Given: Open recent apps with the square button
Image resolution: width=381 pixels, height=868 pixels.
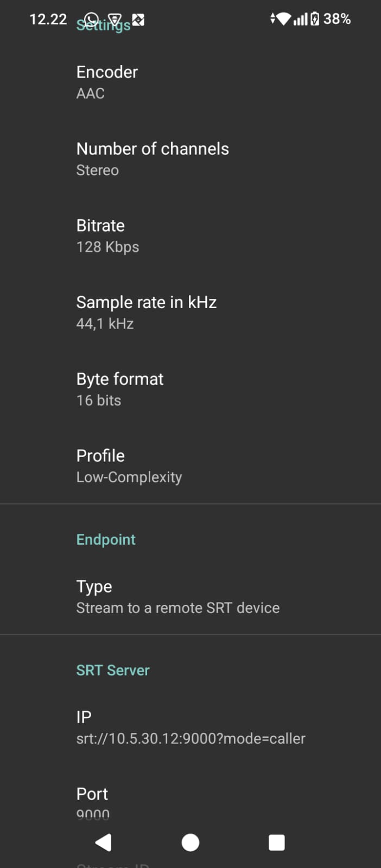Looking at the screenshot, I should pos(276,842).
